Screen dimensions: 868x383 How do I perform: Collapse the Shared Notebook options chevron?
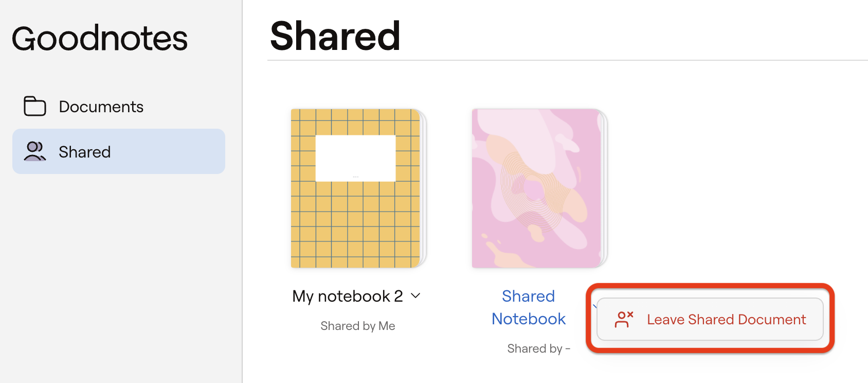(x=594, y=306)
